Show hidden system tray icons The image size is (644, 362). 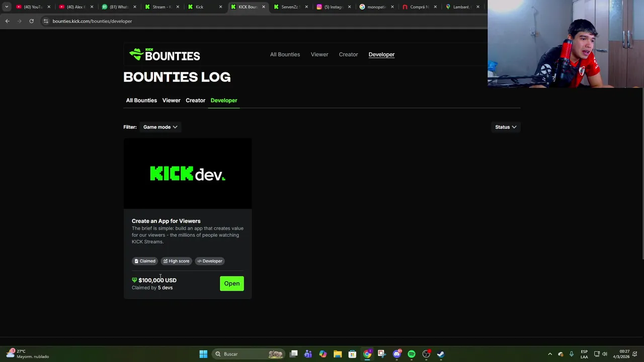point(550,354)
